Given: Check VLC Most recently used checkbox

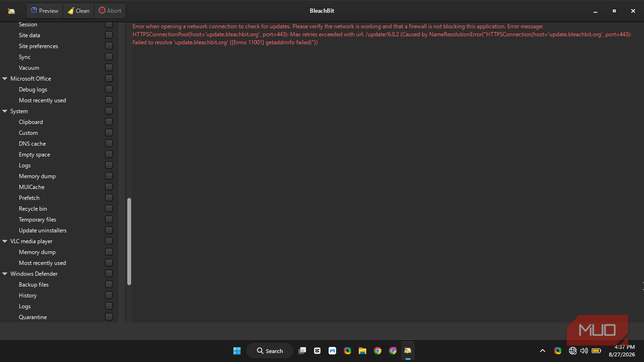Looking at the screenshot, I should coord(109,263).
